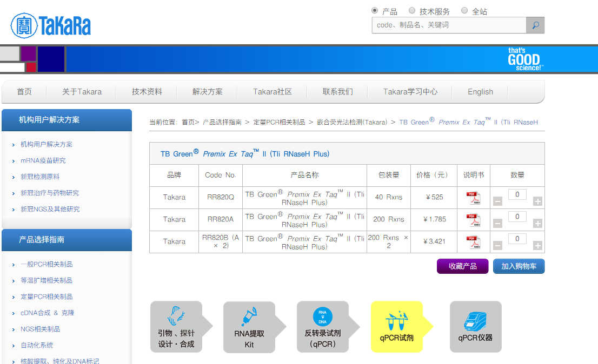
Task: Click the ¥3,421 price cell
Action: [x=434, y=241]
